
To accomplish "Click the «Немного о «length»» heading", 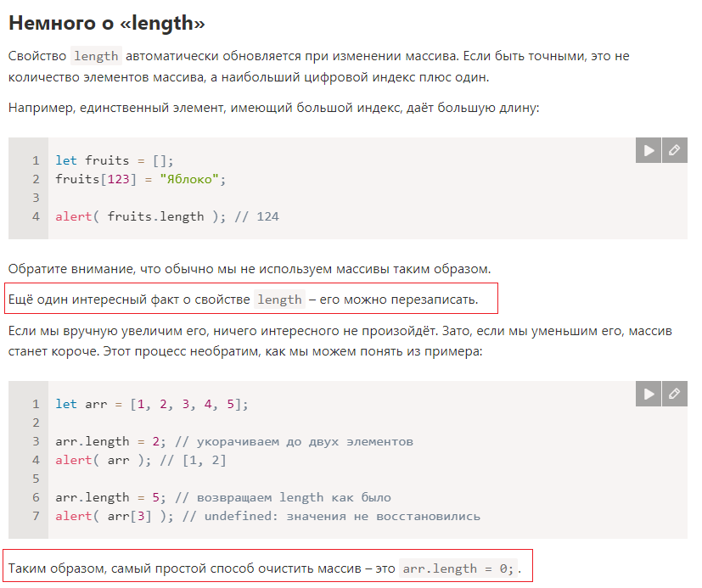I will click(107, 23).
